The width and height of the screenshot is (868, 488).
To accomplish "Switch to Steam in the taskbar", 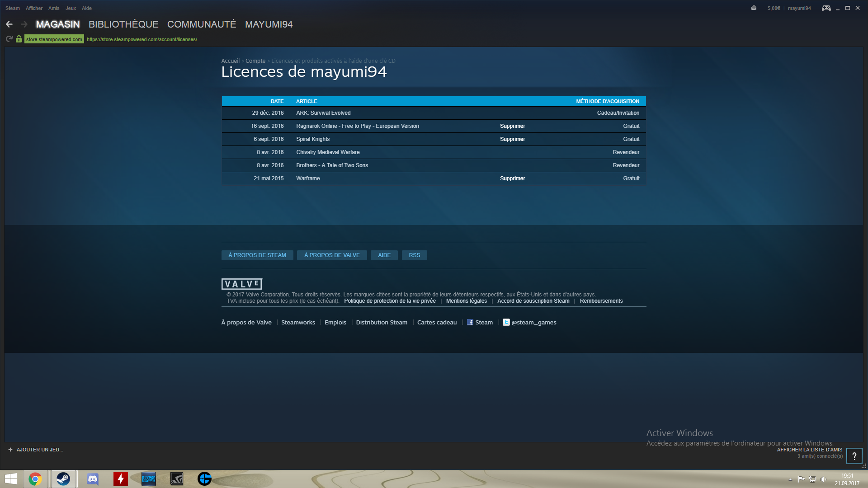I will [63, 479].
